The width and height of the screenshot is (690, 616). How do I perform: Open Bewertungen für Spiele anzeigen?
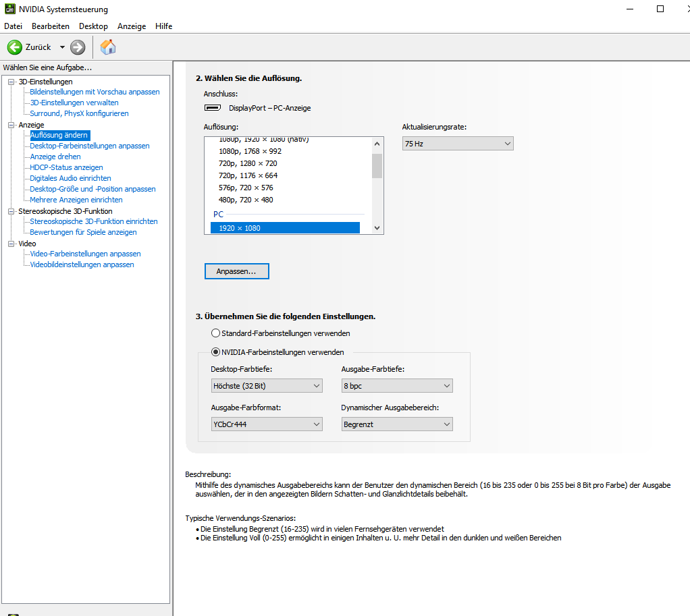click(x=83, y=232)
